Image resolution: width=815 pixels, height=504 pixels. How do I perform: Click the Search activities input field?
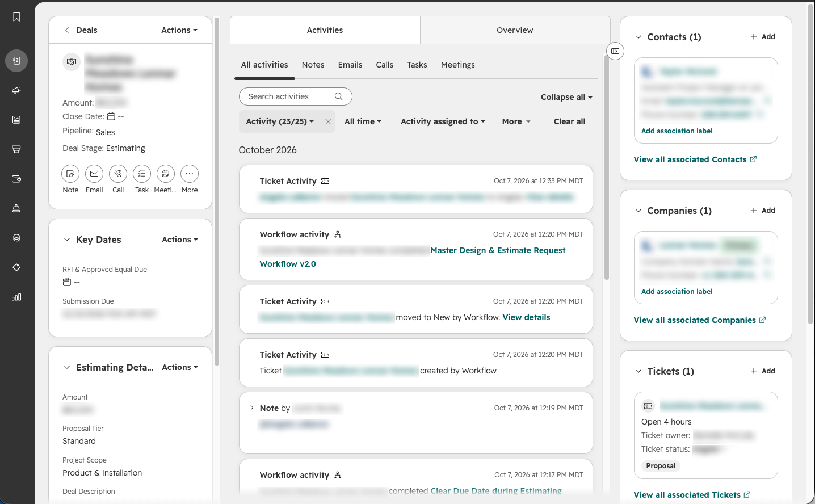coord(296,96)
